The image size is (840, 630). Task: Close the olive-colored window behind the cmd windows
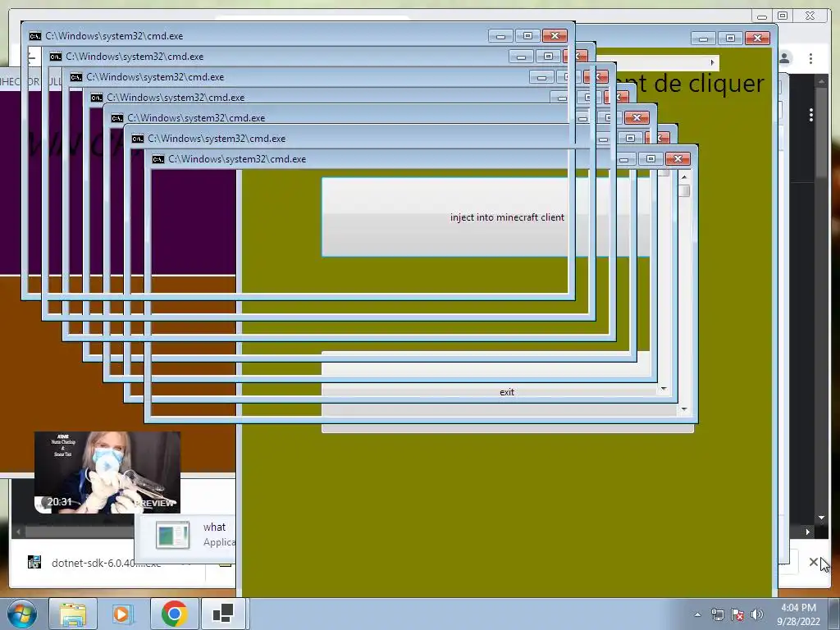[757, 38]
